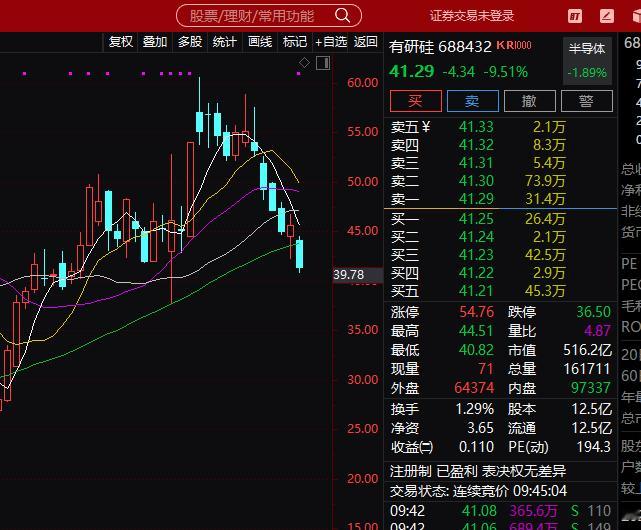Click 跌停 value 36.50
Image resolution: width=641 pixels, height=530 pixels.
point(594,312)
